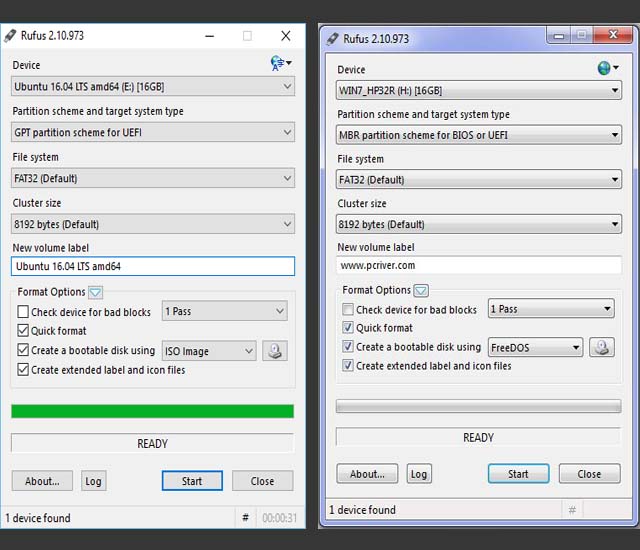Close the right Rufus window via red X
This screenshot has height=550, width=640.
click(613, 35)
